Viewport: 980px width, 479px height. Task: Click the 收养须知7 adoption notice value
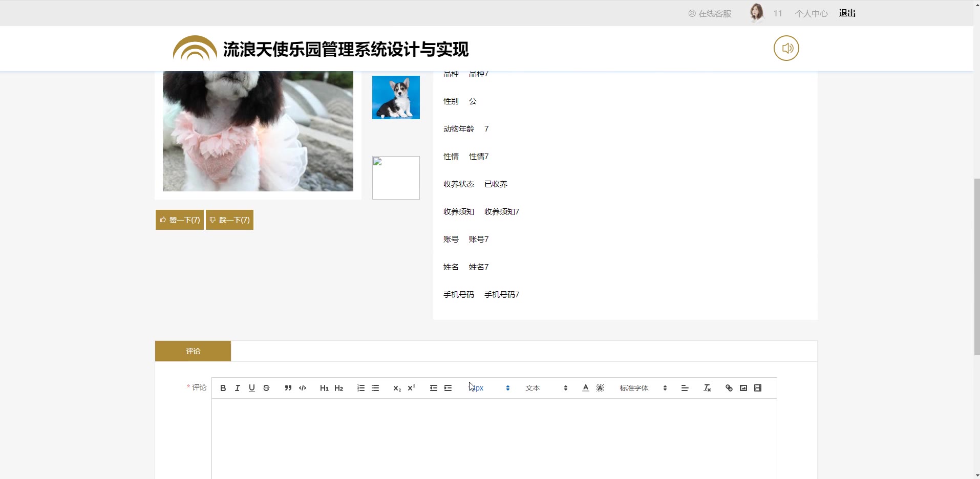tap(502, 212)
